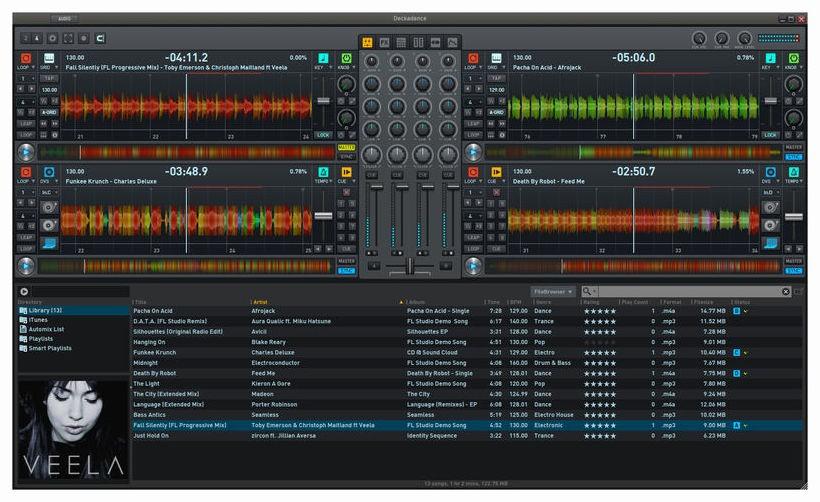Click the laptop icon on the Funkee Krunch deck
820x502 pixels.
[49, 243]
